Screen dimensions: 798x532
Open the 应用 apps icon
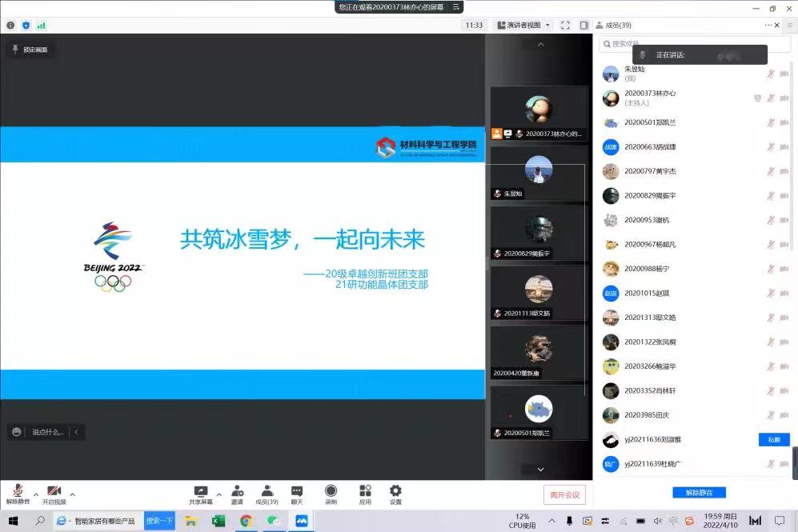pyautogui.click(x=365, y=490)
